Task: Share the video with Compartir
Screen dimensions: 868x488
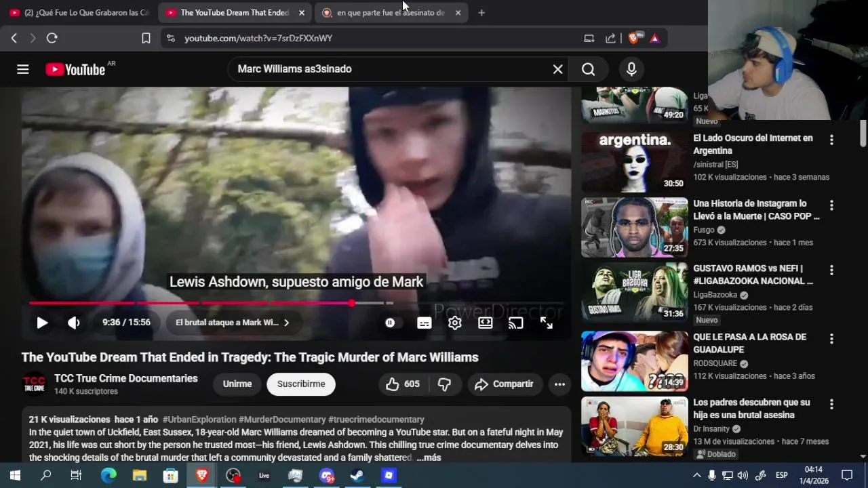Action: click(505, 384)
